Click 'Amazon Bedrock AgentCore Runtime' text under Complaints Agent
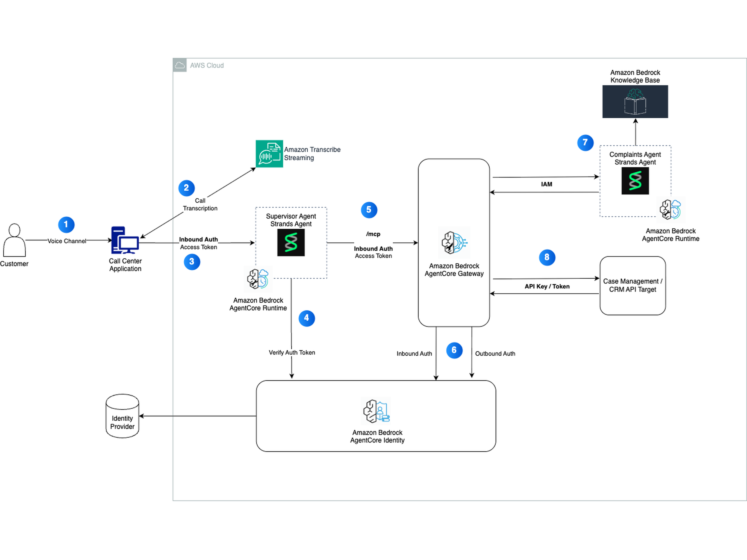The width and height of the screenshot is (747, 560). coord(670,235)
